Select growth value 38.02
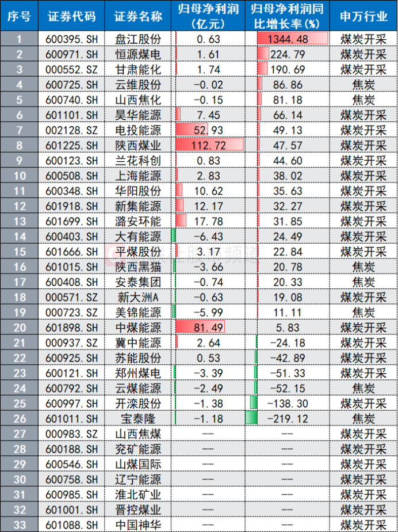 coord(287,176)
